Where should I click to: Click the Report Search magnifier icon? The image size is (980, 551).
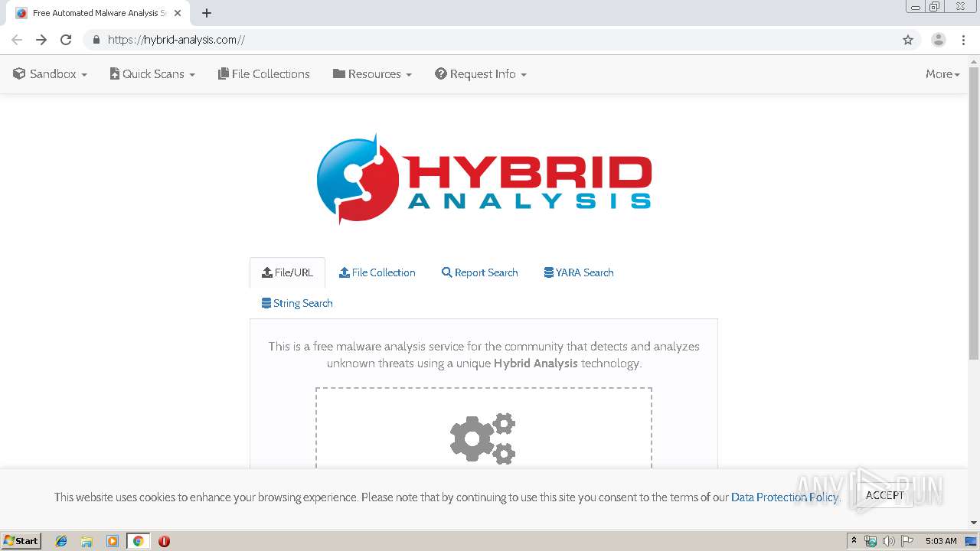click(447, 272)
